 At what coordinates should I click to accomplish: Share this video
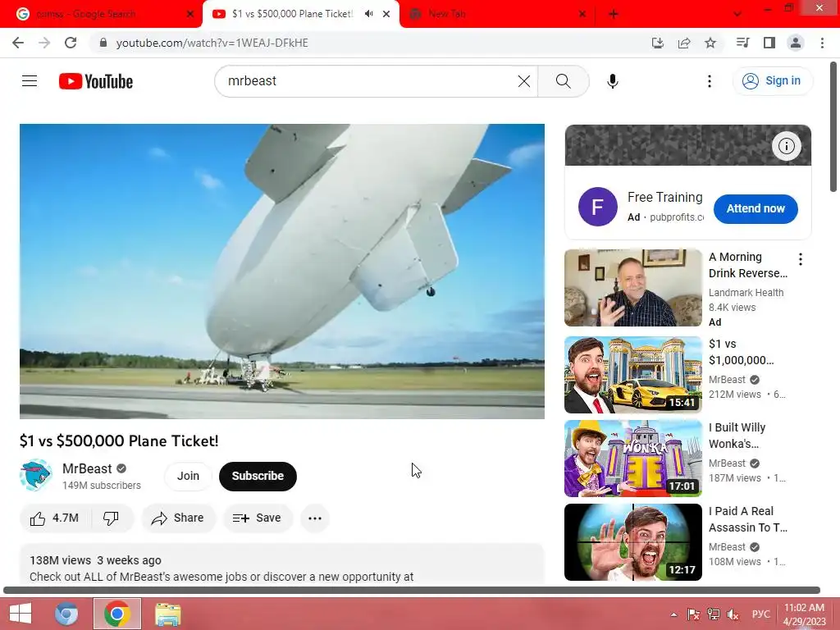(x=178, y=518)
